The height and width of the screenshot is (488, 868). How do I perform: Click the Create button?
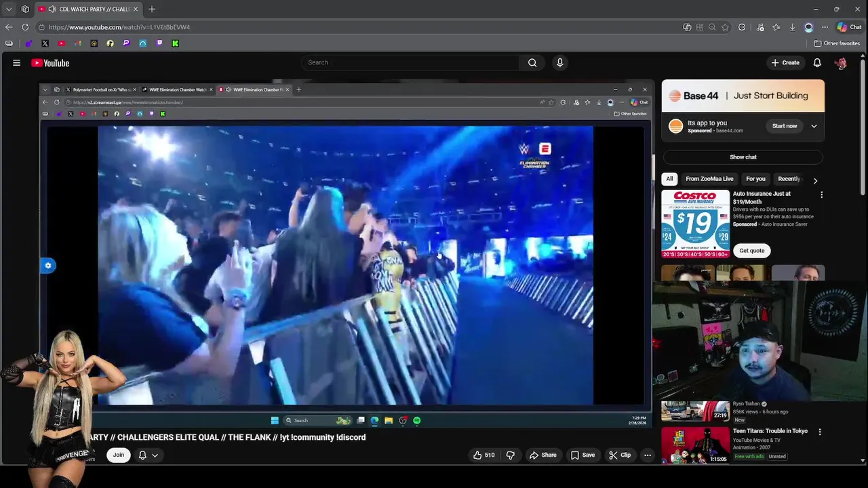point(785,62)
